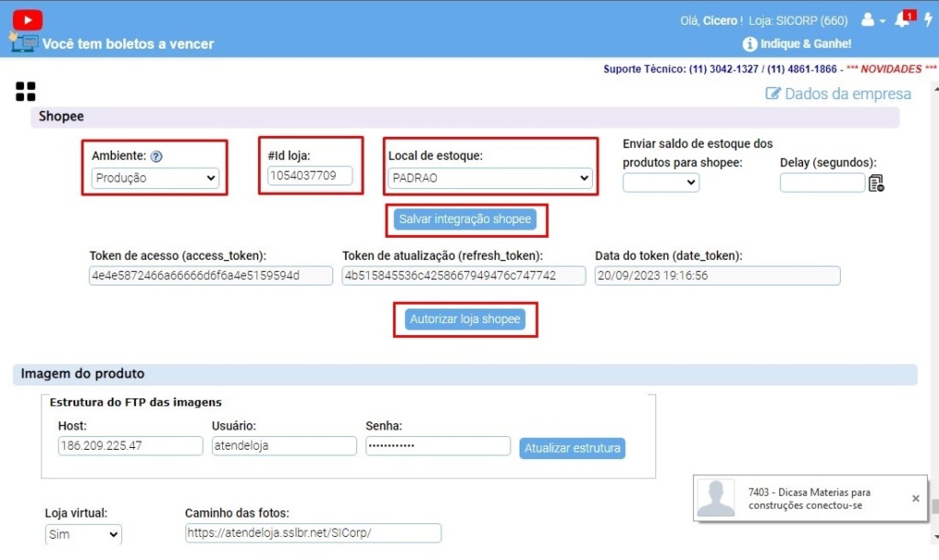Click the Data do token input field
The height and width of the screenshot is (560, 939).
coord(718,275)
